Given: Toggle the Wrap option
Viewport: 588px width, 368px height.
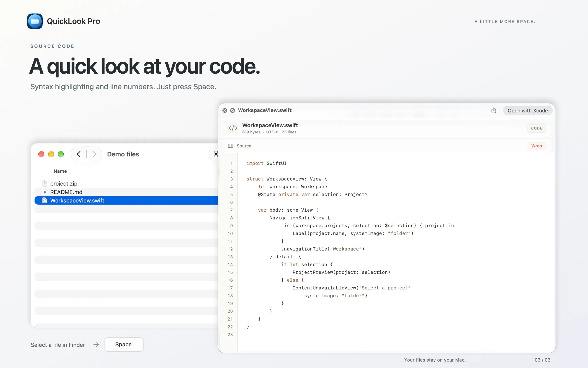Looking at the screenshot, I should click(x=537, y=146).
